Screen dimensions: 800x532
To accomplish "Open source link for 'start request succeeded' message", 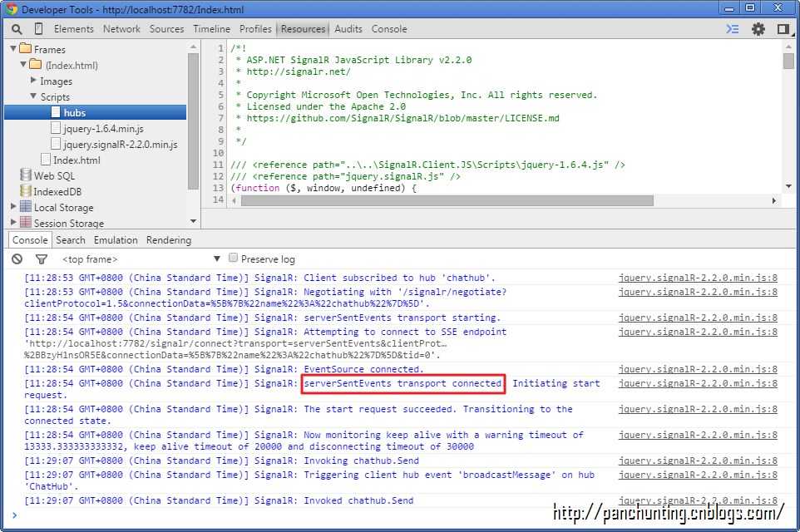I will (x=698, y=409).
